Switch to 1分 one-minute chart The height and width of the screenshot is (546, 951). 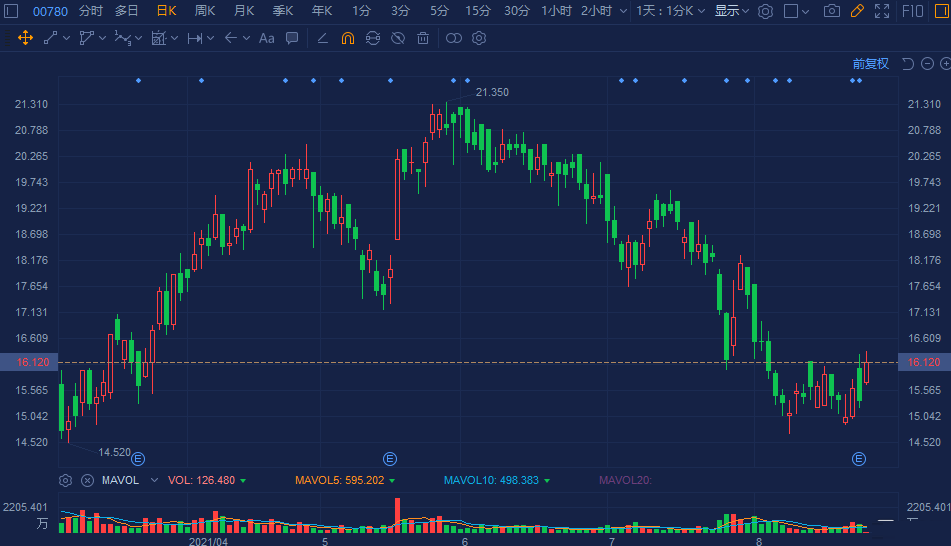point(361,11)
